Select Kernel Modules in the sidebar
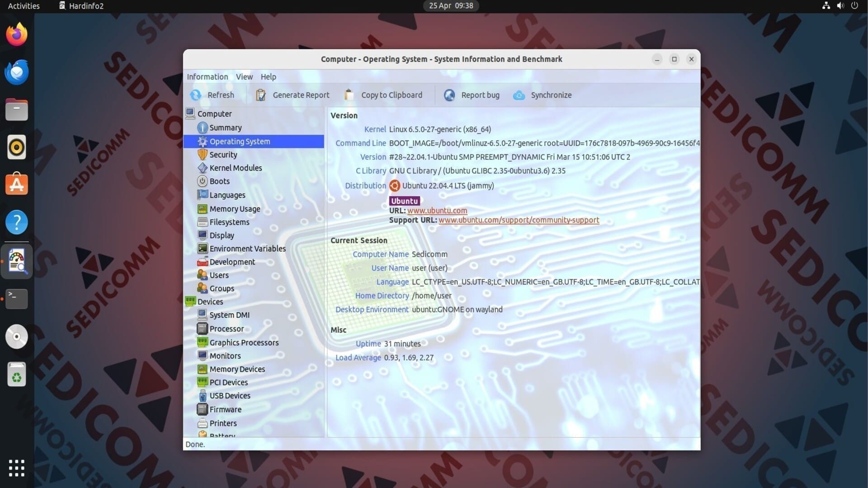The image size is (868, 488). coord(236,168)
